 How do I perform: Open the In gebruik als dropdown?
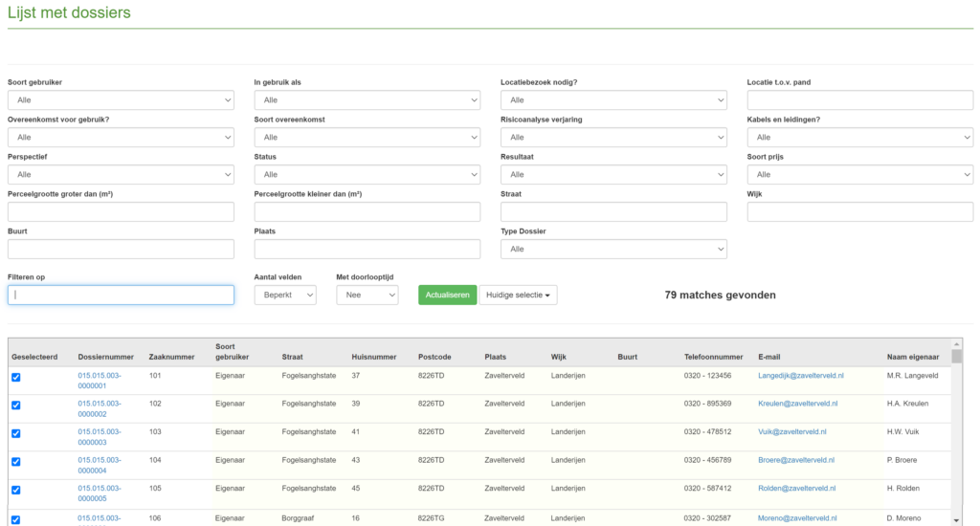pos(367,100)
